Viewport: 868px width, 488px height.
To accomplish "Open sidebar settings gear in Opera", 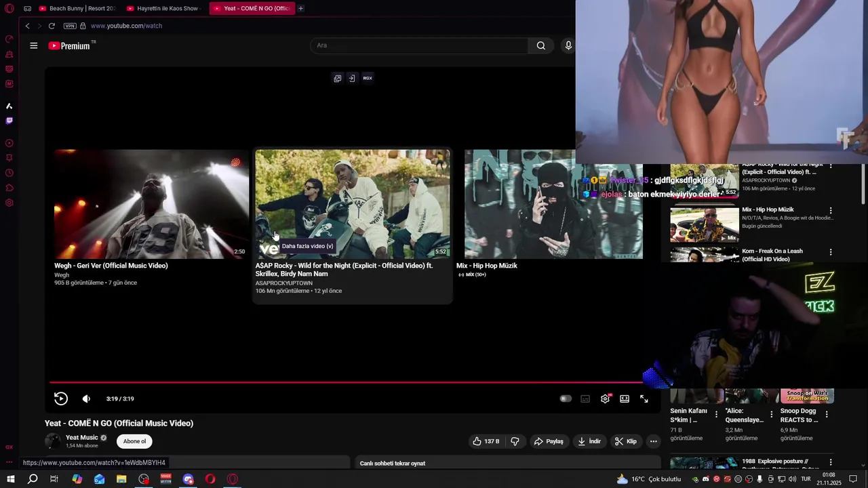I will click(x=9, y=203).
